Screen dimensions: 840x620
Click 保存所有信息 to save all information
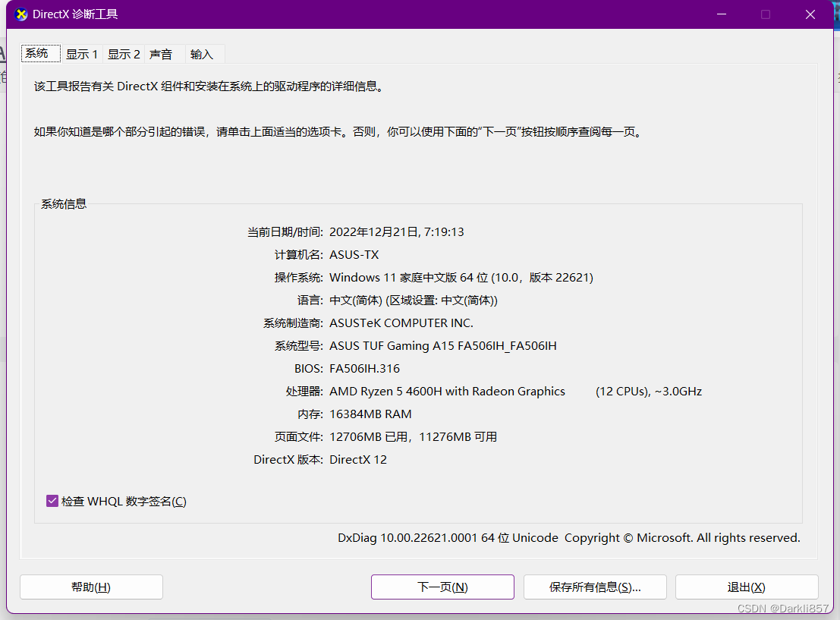pos(595,587)
